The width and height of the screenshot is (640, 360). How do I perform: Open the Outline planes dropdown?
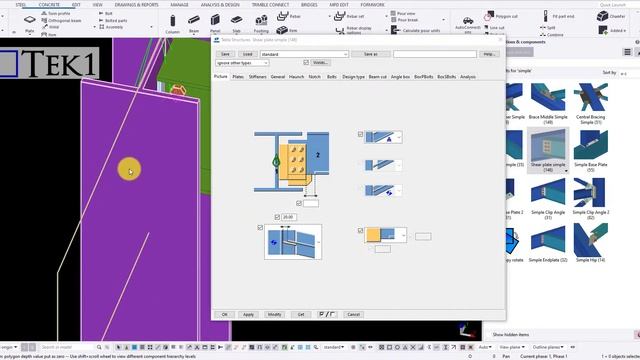(548, 347)
